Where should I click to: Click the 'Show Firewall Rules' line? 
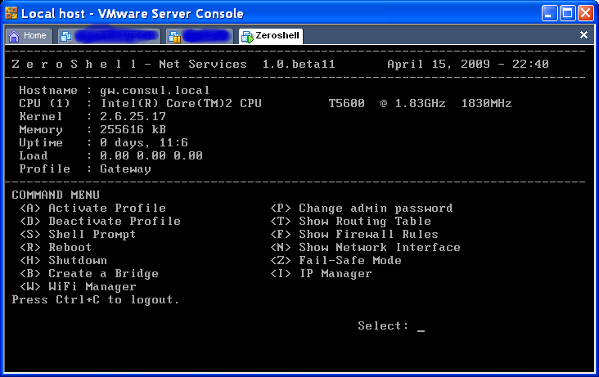coord(354,234)
